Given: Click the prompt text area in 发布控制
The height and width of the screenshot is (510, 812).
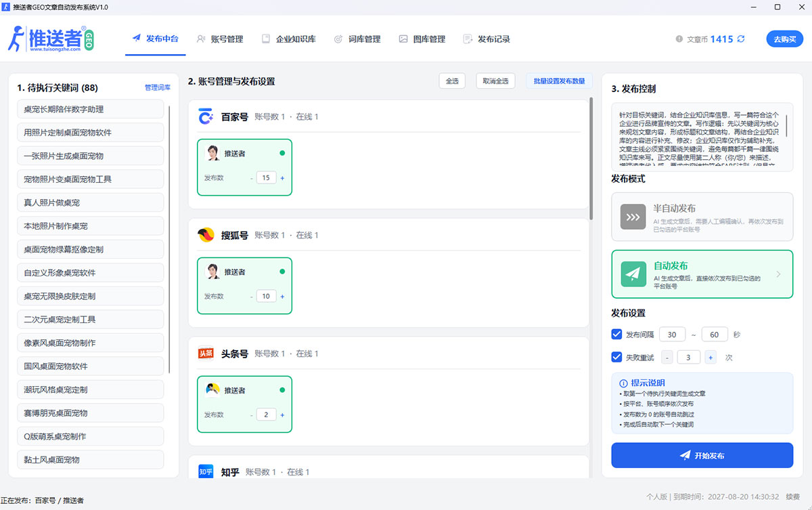Looking at the screenshot, I should point(702,135).
